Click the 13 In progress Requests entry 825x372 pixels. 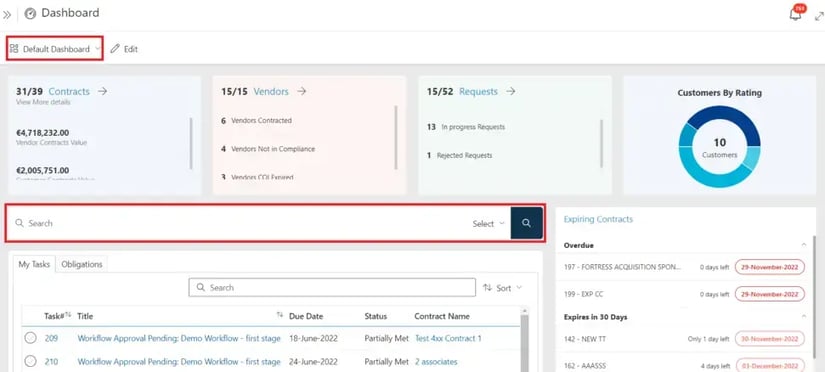click(466, 127)
